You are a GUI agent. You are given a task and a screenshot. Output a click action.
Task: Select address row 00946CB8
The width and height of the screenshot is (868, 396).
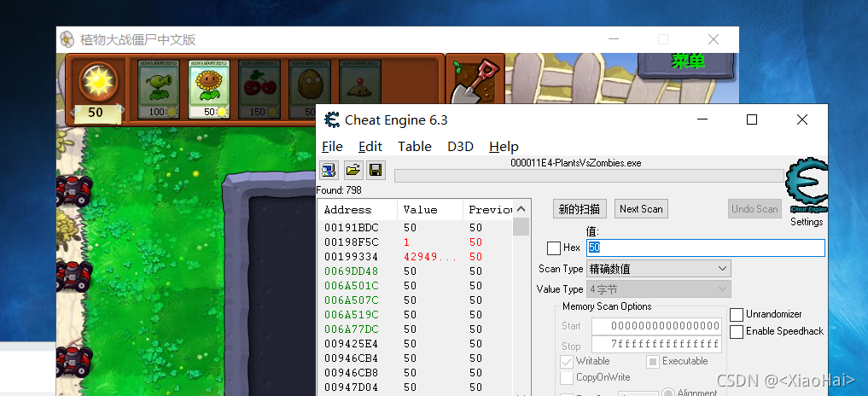pos(416,373)
